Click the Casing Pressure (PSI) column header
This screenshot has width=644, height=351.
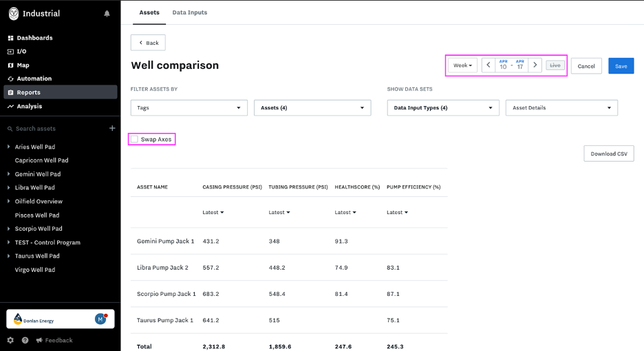pos(232,187)
